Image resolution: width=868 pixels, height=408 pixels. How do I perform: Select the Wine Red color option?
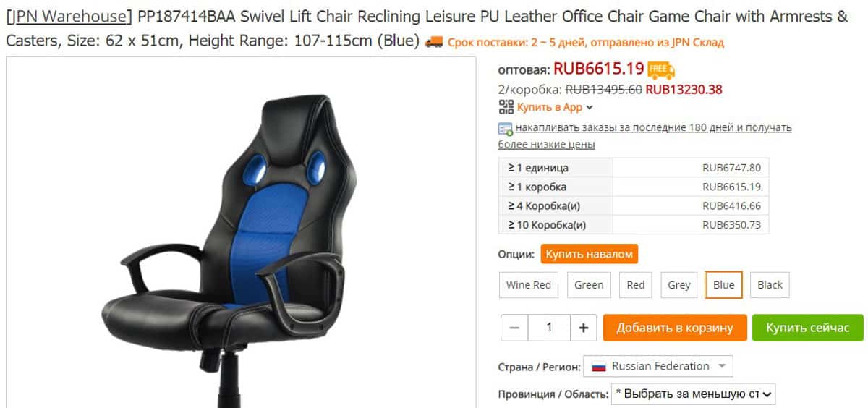(x=529, y=285)
